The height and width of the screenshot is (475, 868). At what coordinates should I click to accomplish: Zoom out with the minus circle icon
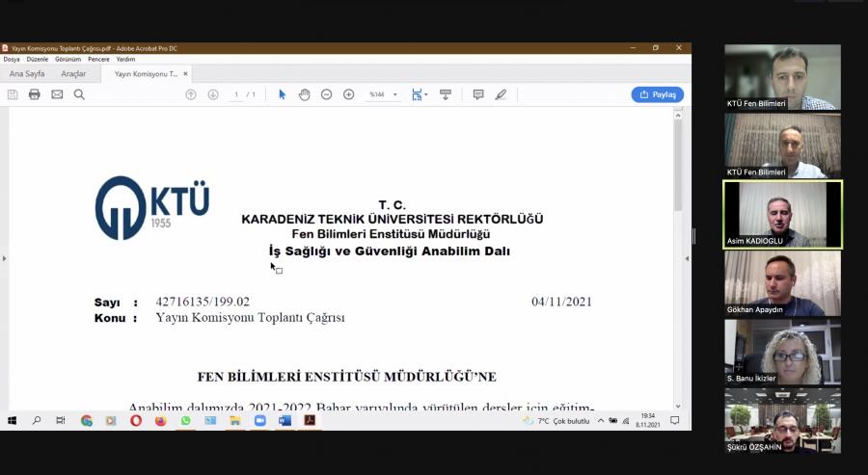pos(327,94)
